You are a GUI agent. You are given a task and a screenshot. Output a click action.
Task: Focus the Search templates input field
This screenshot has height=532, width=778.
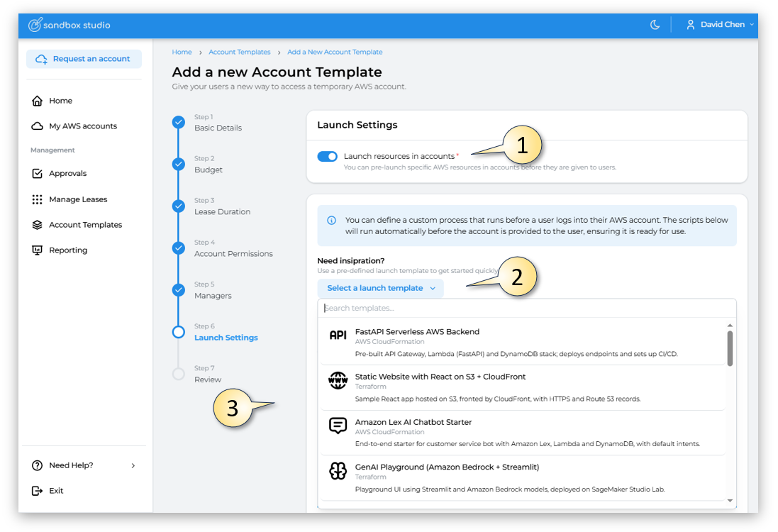pyautogui.click(x=526, y=308)
